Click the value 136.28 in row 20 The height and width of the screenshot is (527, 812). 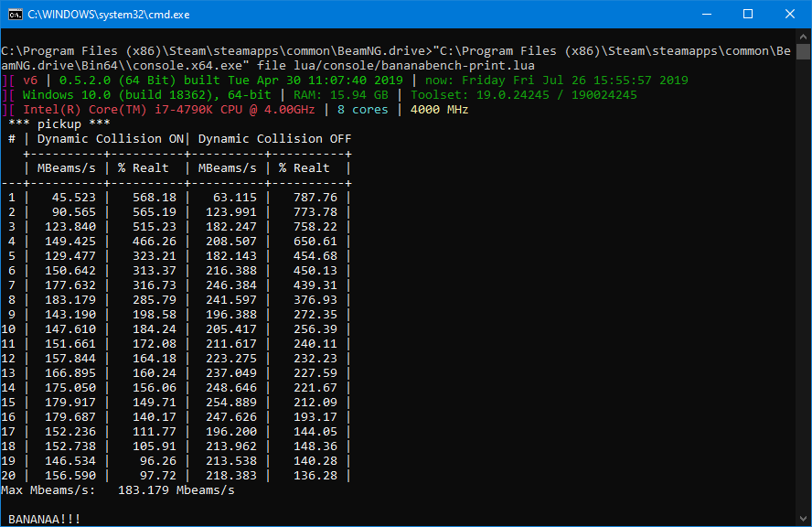(315, 476)
